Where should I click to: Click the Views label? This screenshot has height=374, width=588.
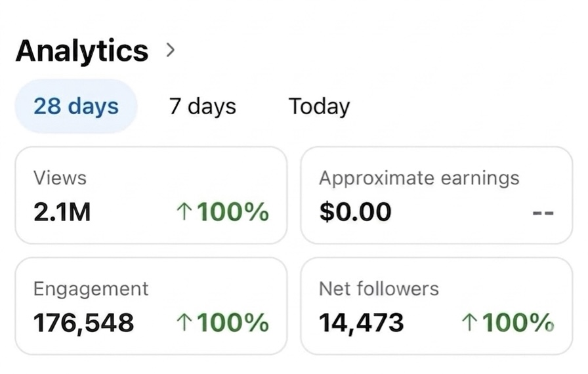(x=60, y=178)
